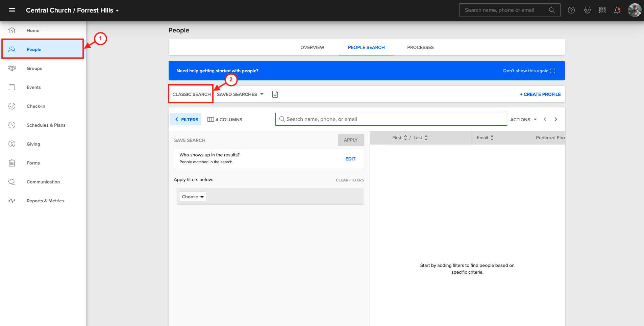Open the Choose filter dropdown
This screenshot has height=326, width=644.
click(x=193, y=197)
